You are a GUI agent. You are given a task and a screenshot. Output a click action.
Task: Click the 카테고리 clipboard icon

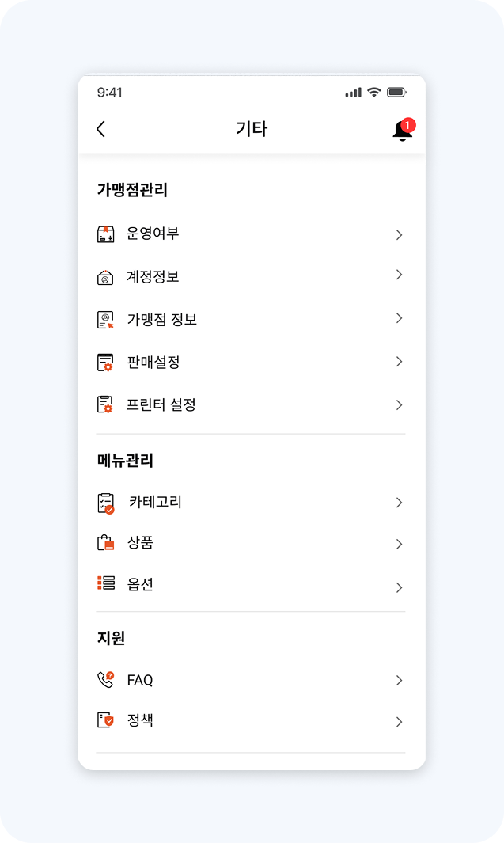click(x=106, y=502)
